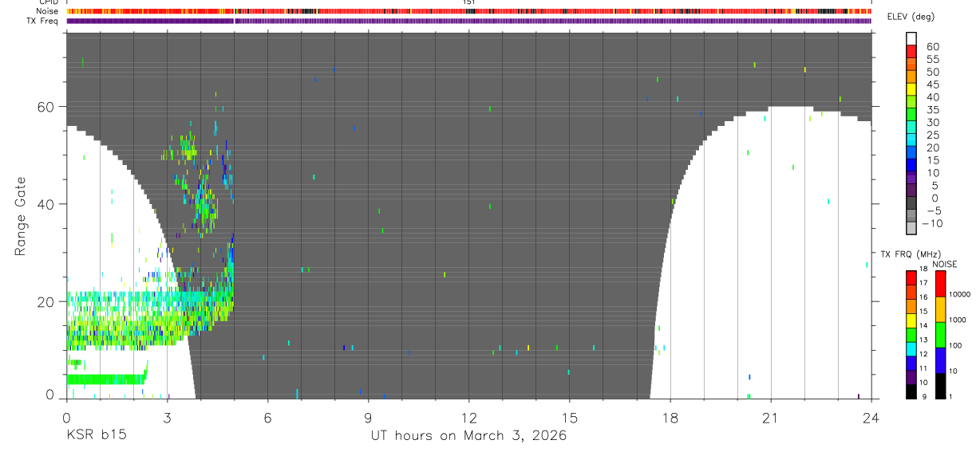This screenshot has height=452, width=980.
Task: Click the NOISE legend label '10000'
Action: pos(958,294)
